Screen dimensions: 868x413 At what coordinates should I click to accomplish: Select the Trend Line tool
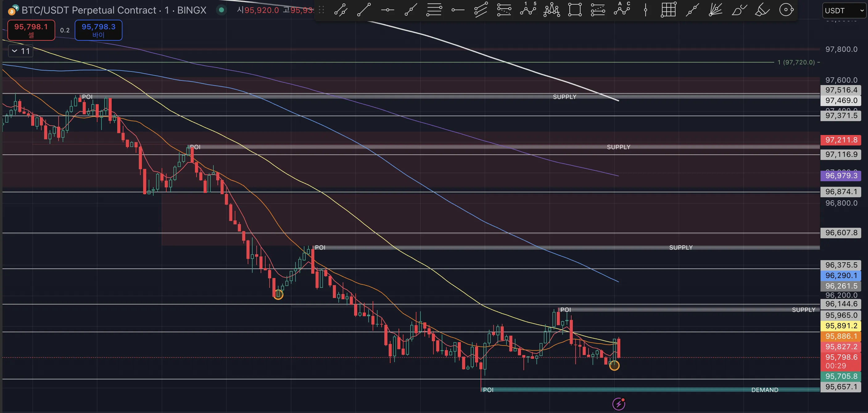point(364,10)
